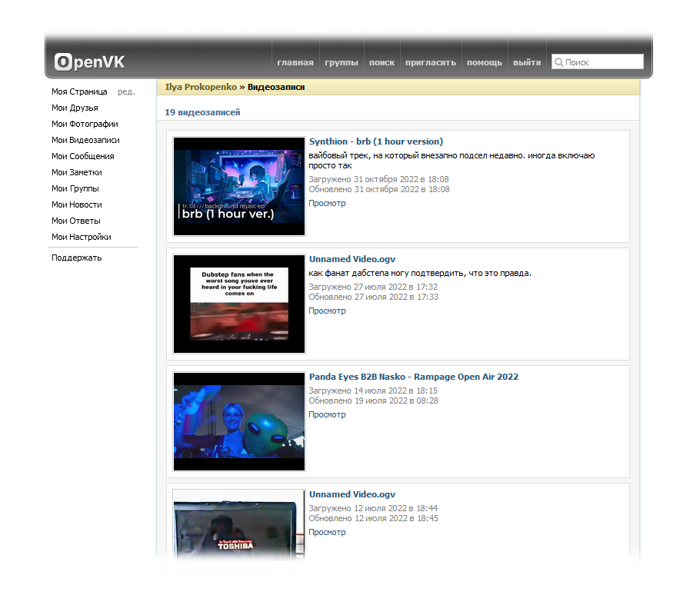Viewport: 700px width, 615px height.
Task: Click the OpenVK logo
Action: click(x=89, y=62)
